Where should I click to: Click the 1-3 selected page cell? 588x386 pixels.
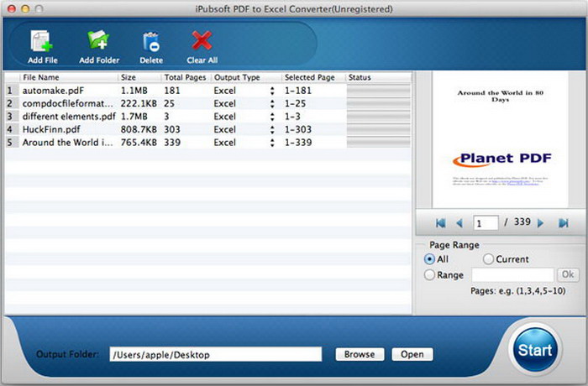coord(292,117)
